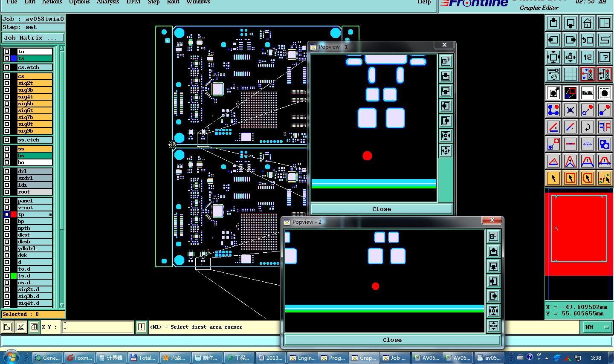The width and height of the screenshot is (614, 364).
Task: Toggle the 'bs' layer checkbox
Action: [x=7, y=156]
